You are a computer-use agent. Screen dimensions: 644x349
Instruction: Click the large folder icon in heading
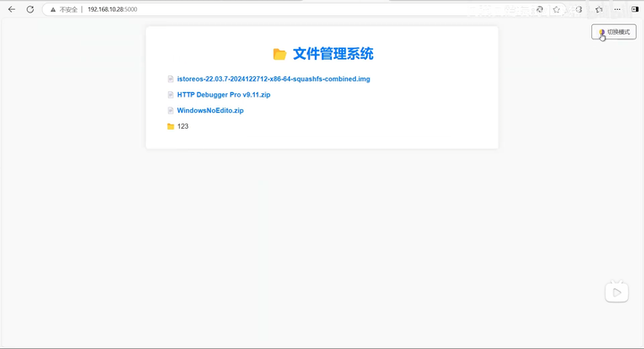(x=280, y=55)
